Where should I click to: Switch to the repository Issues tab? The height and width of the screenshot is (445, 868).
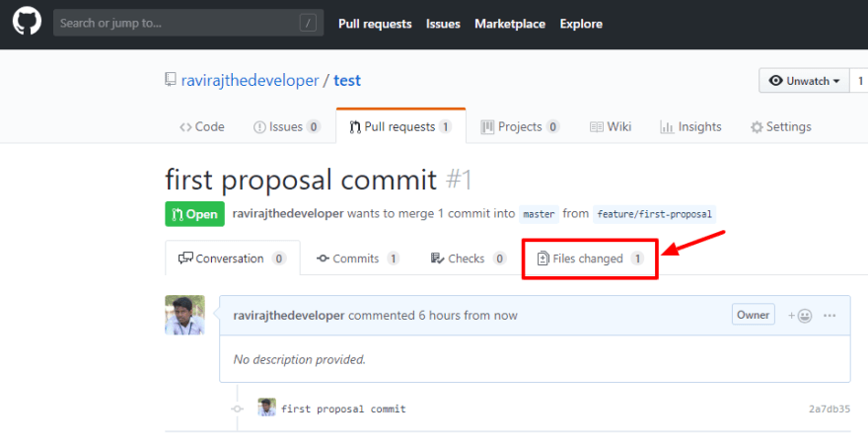pos(287,126)
